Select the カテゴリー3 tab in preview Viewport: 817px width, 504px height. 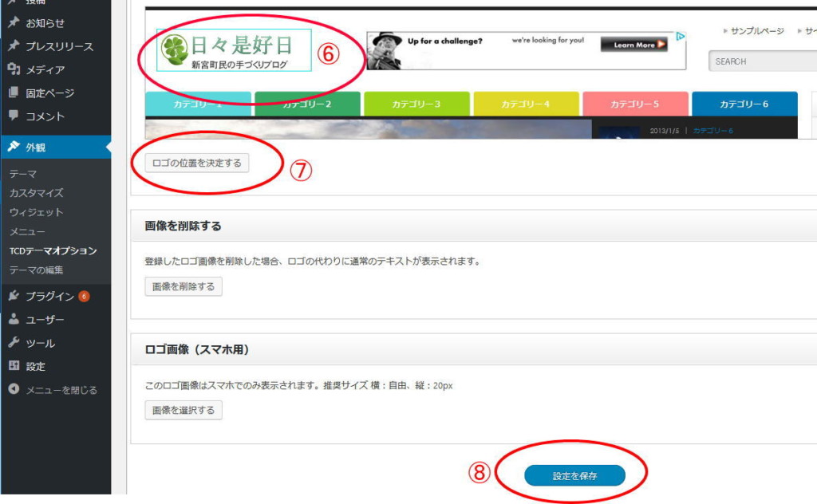[416, 104]
